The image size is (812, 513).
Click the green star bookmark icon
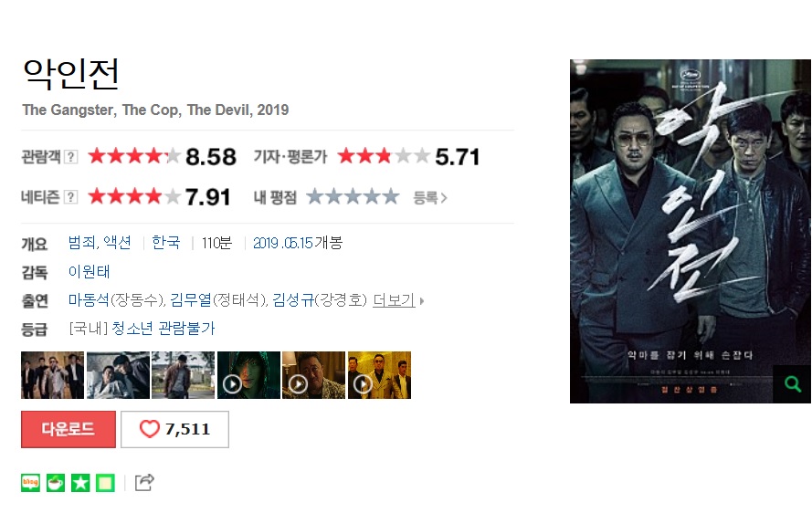coord(80,483)
